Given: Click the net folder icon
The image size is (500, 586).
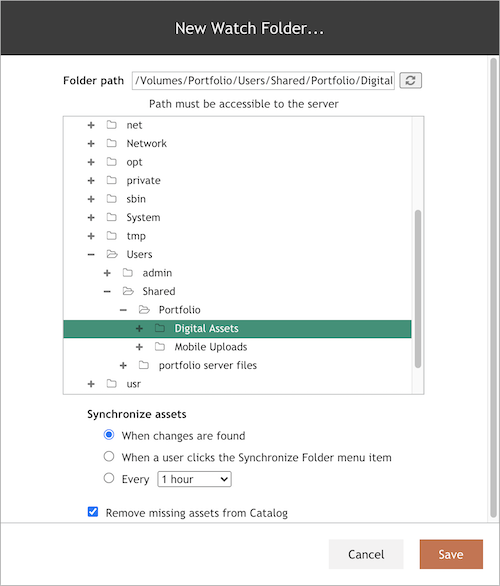Looking at the screenshot, I should coord(111,124).
